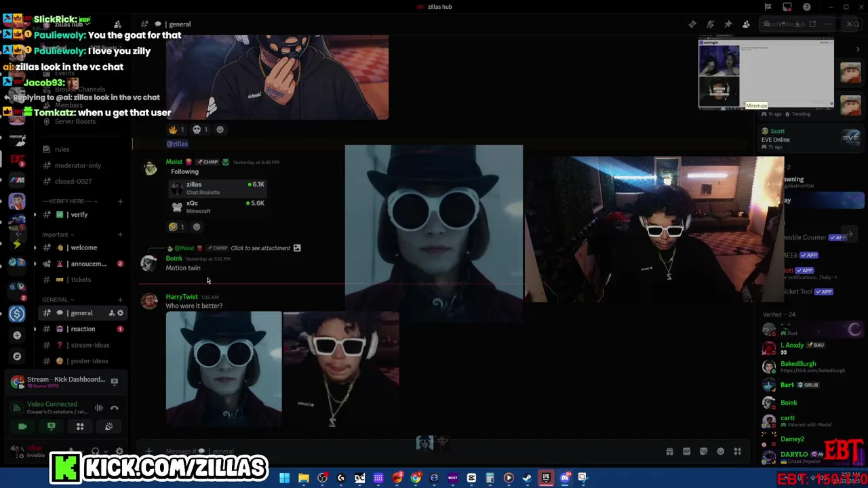This screenshot has height=488, width=868.
Task: Open Threads icon in channel header
Action: 692,24
